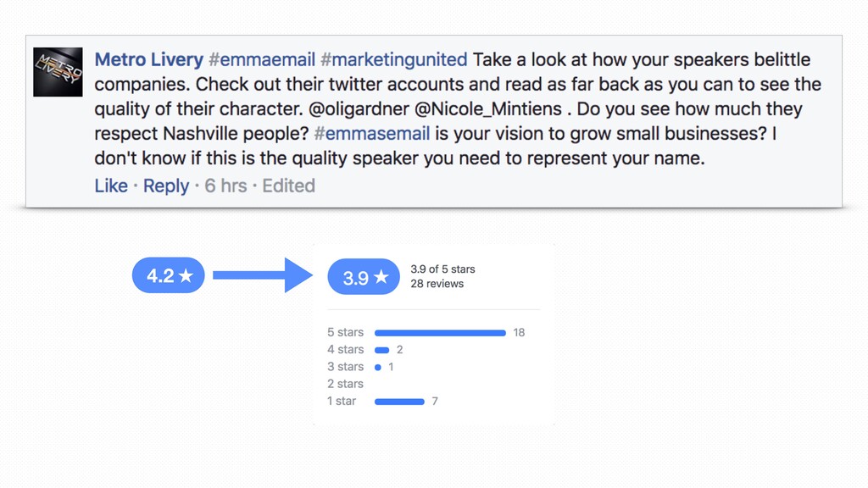Image resolution: width=868 pixels, height=488 pixels.
Task: Click the blue arrow between ratings
Action: click(x=263, y=275)
